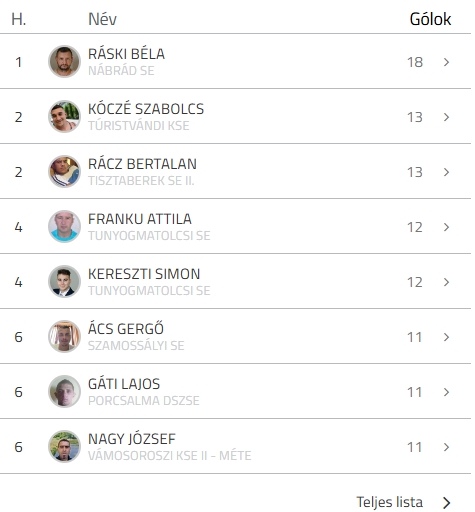
Task: Open the Teljes lista link
Action: (390, 502)
